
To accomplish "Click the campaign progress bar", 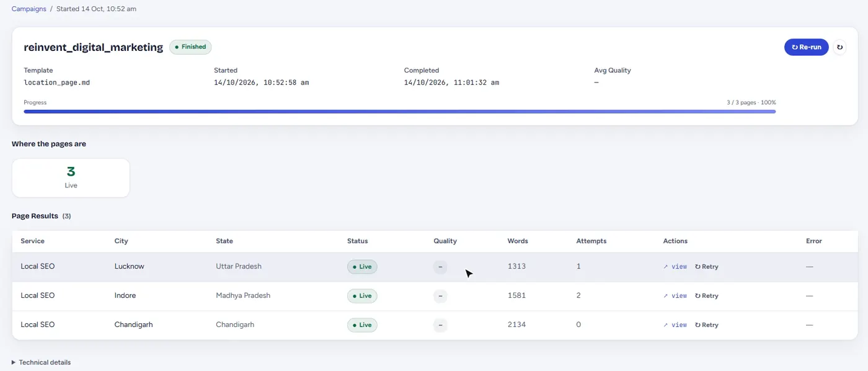I will [400, 112].
